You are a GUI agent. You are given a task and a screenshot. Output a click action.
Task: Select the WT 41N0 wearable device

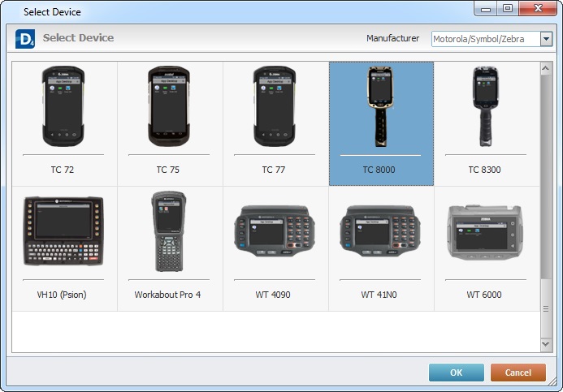pos(380,231)
